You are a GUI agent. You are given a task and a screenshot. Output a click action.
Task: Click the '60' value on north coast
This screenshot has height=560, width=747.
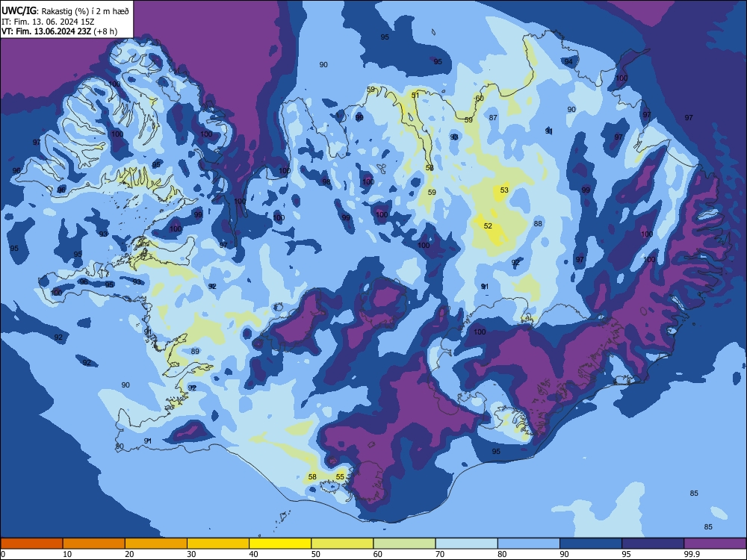(480, 98)
